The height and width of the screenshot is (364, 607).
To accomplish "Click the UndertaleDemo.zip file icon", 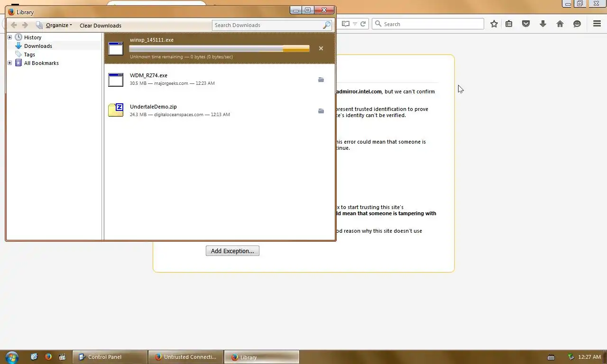I will (x=116, y=110).
